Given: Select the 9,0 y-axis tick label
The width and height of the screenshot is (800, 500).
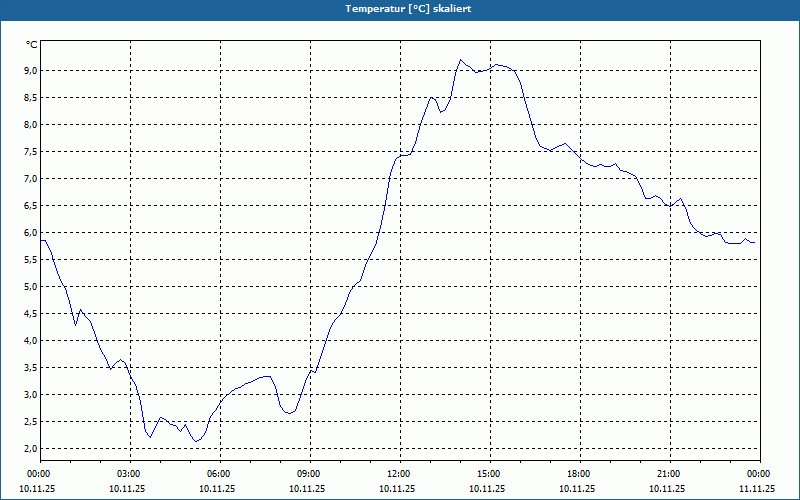Looking at the screenshot, I should [x=31, y=70].
